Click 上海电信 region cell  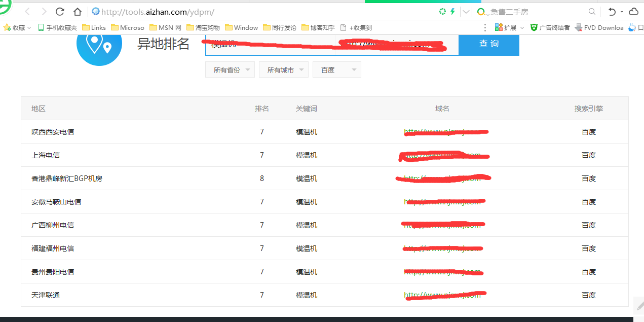tap(46, 155)
